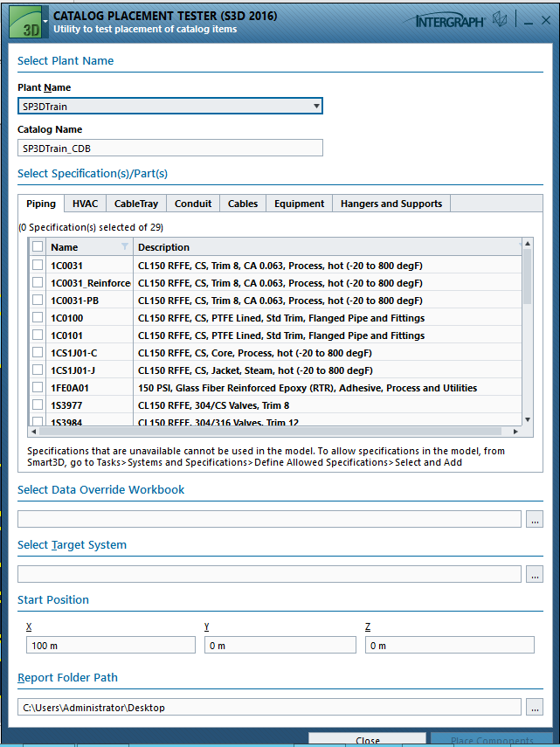Browse for Target System with ellipsis button

[535, 574]
